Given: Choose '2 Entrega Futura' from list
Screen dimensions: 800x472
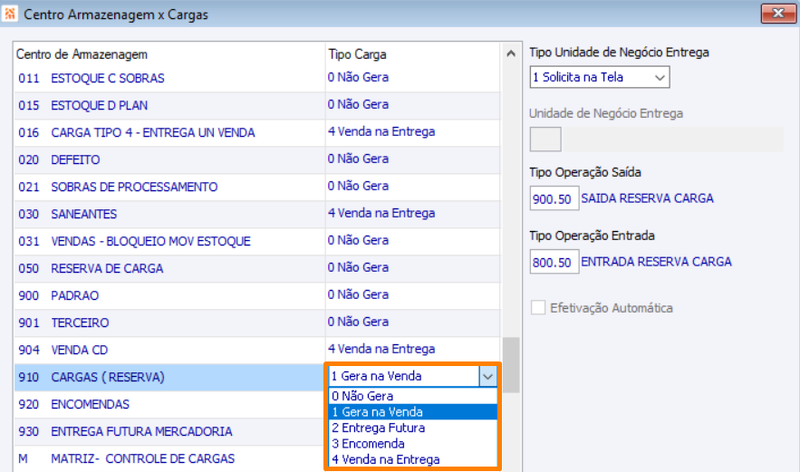Looking at the screenshot, I should 413,428.
